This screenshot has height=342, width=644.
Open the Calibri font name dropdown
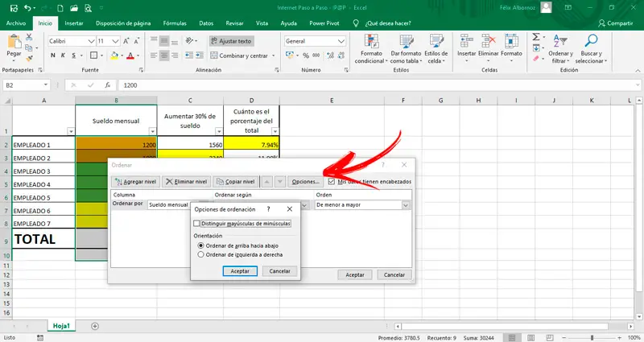91,41
